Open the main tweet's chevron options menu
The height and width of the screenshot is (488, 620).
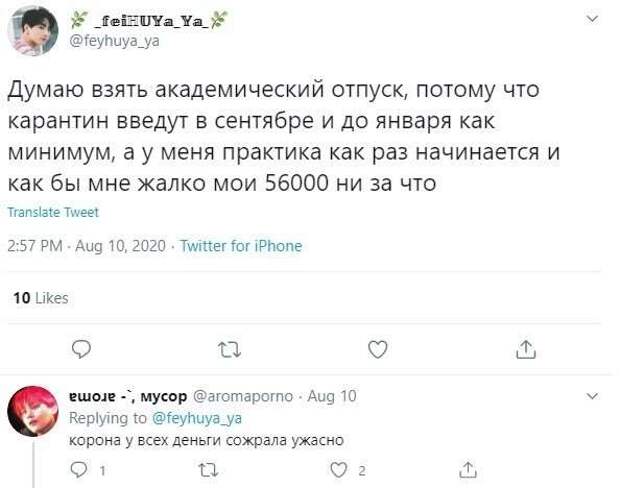592,19
